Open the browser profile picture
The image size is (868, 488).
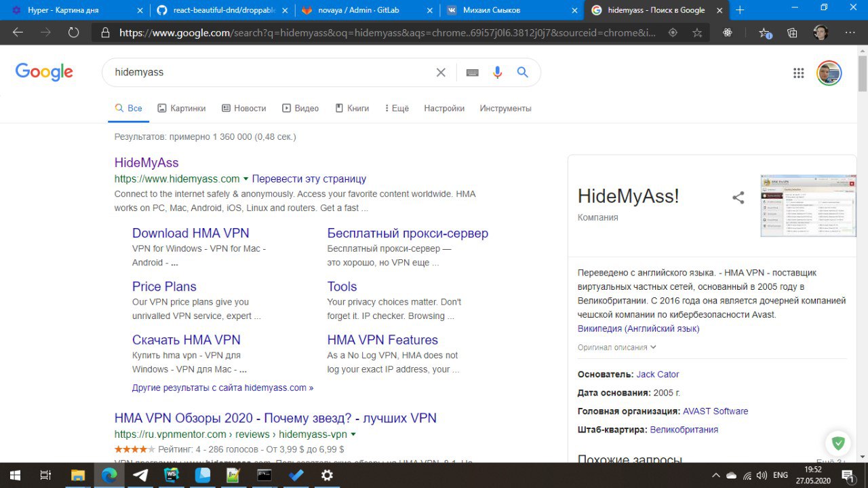click(x=821, y=33)
